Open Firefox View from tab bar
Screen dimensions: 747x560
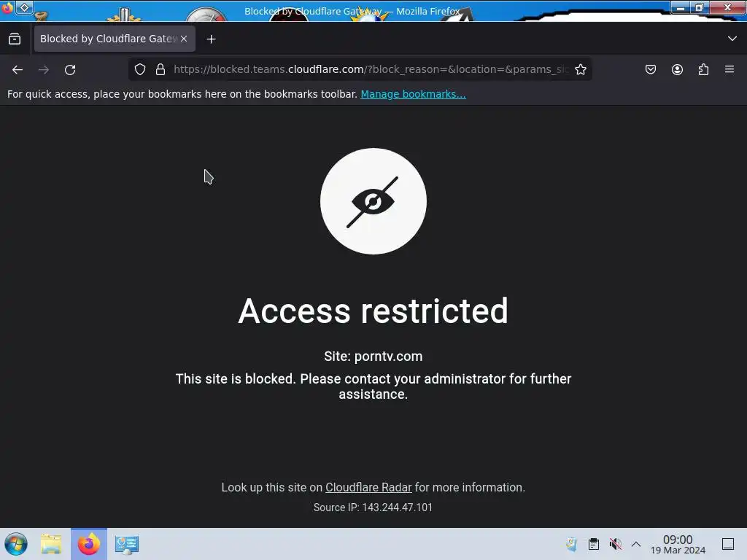[x=15, y=39]
